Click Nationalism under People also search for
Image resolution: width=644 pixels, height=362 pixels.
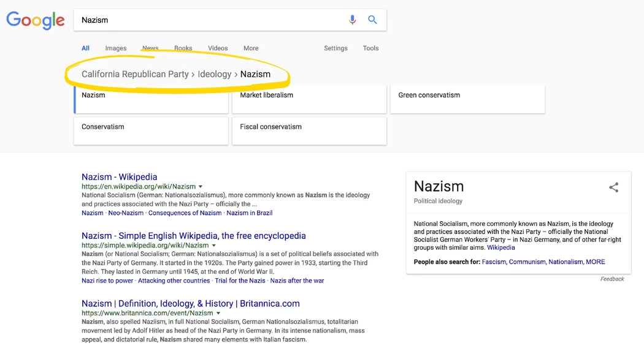tap(565, 262)
